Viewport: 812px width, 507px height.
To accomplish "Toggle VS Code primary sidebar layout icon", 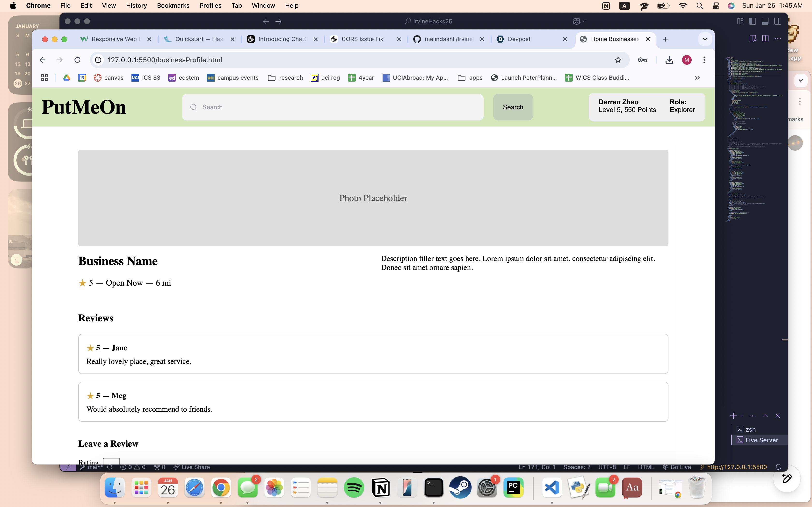I will click(752, 21).
